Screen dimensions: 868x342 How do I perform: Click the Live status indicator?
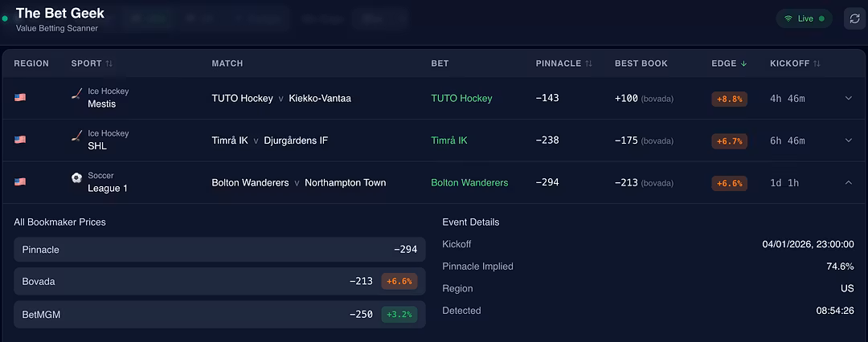pyautogui.click(x=804, y=18)
